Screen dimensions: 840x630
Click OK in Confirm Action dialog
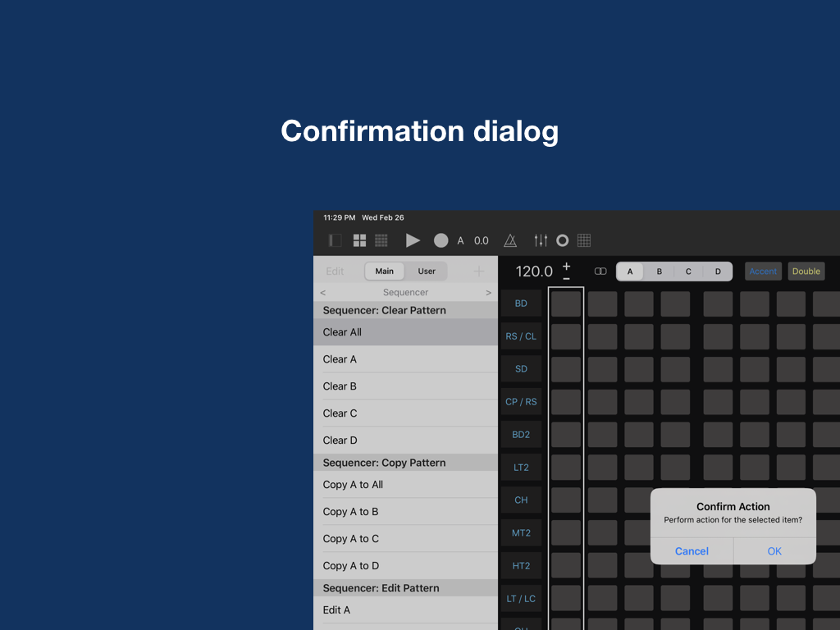(x=774, y=551)
